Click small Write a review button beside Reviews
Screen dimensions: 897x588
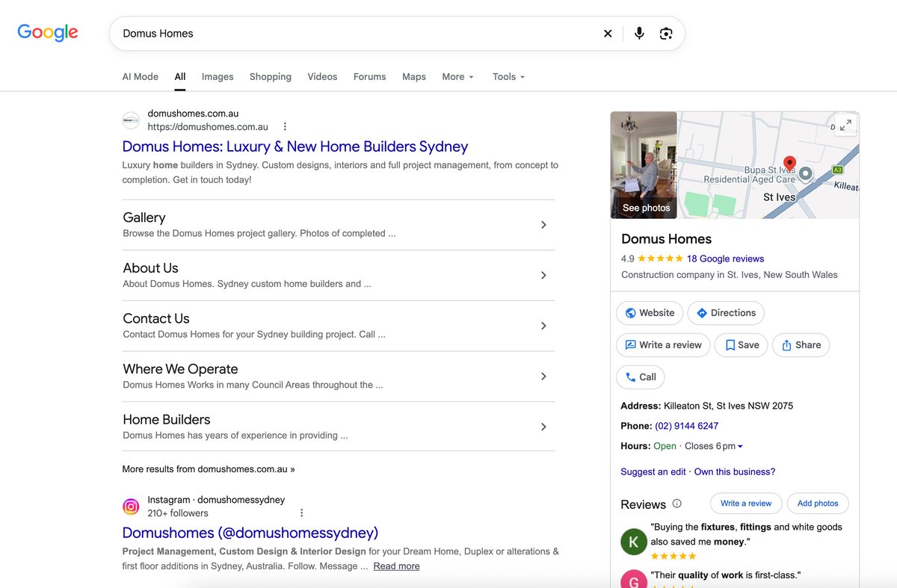(746, 504)
